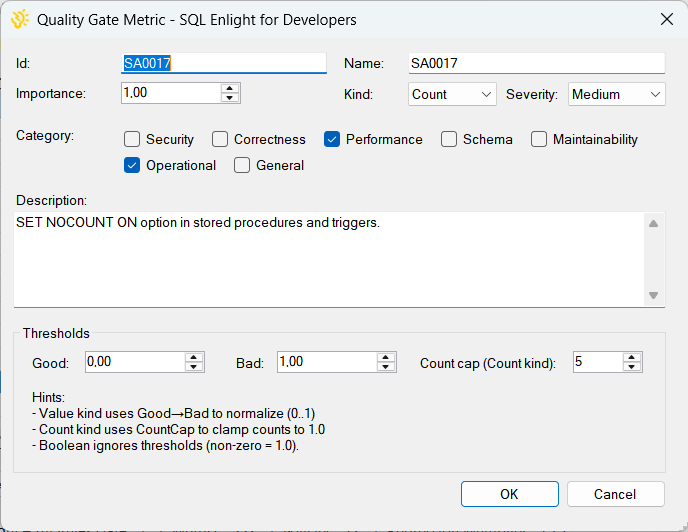Image resolution: width=688 pixels, height=532 pixels.
Task: Close the Quality Gate Metric dialog
Action: (x=666, y=19)
